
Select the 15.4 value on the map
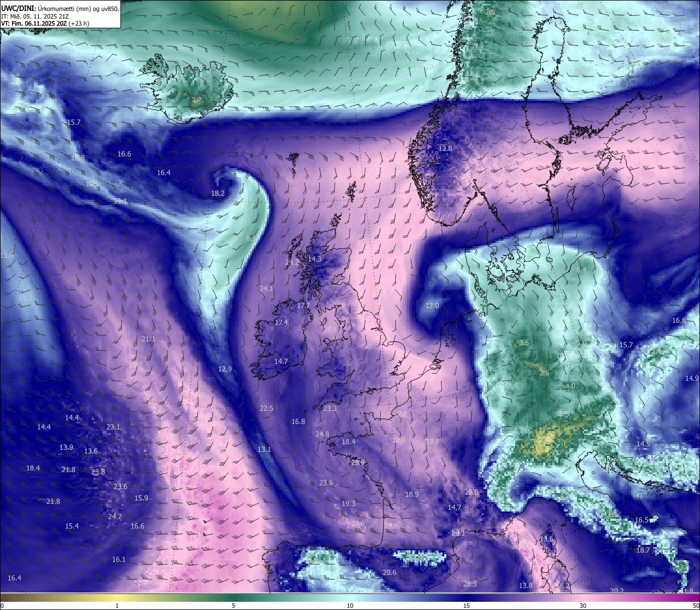[72, 526]
